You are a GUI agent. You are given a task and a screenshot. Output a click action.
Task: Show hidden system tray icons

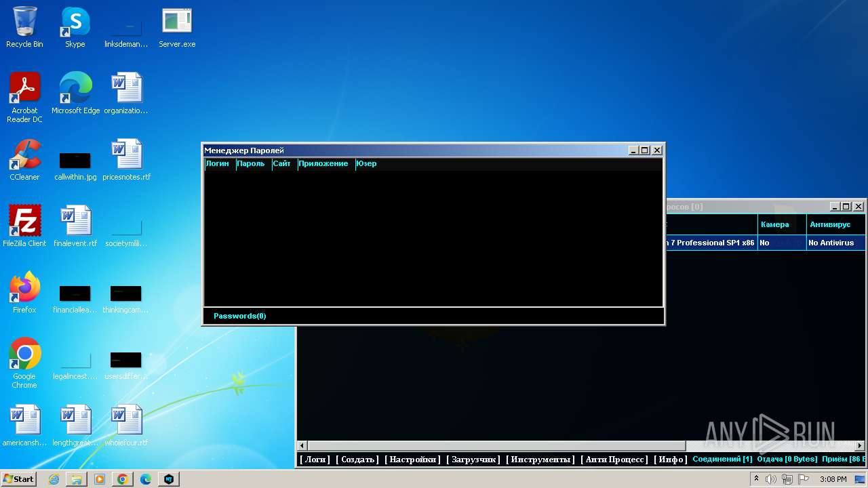(756, 479)
